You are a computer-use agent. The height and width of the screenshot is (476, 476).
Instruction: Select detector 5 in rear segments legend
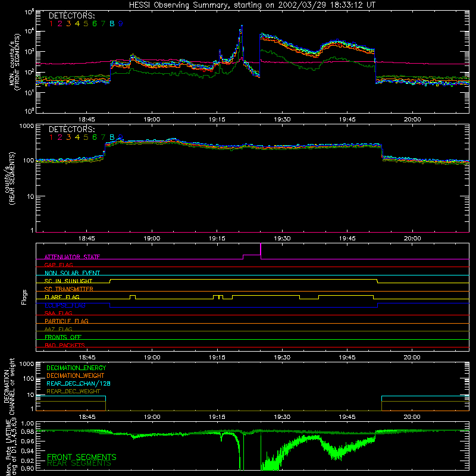86,137
